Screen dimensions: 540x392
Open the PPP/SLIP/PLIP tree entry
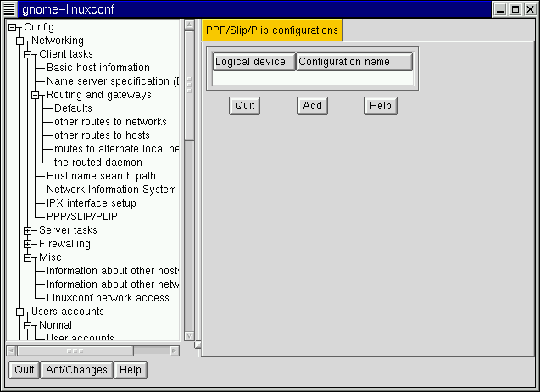[81, 217]
